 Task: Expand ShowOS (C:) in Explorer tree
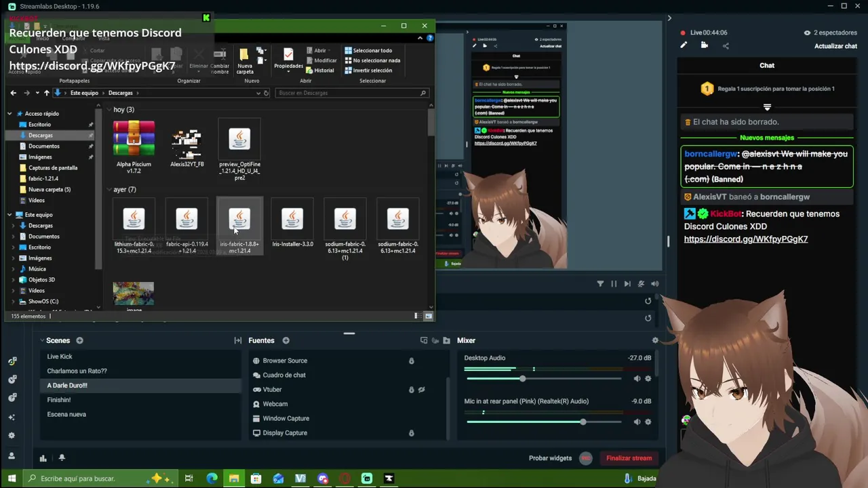tap(13, 302)
